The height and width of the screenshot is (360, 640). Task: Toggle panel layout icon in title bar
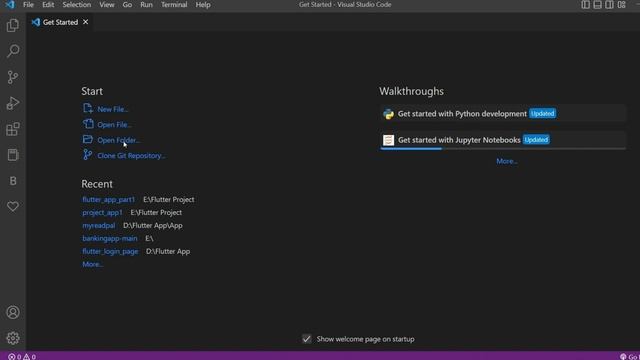click(x=597, y=4)
